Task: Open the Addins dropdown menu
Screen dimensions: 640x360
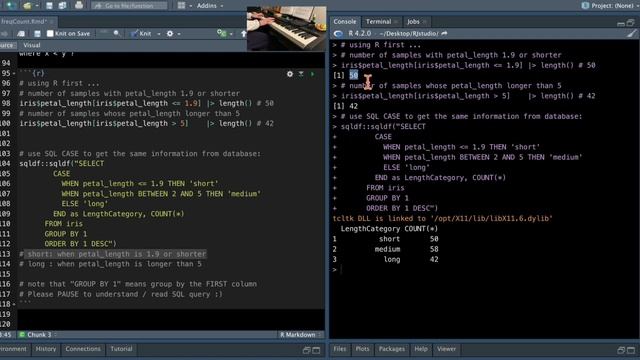Action: coord(210,6)
